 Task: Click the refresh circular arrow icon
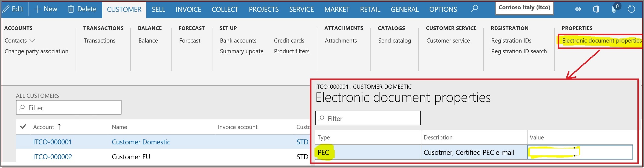tap(631, 9)
